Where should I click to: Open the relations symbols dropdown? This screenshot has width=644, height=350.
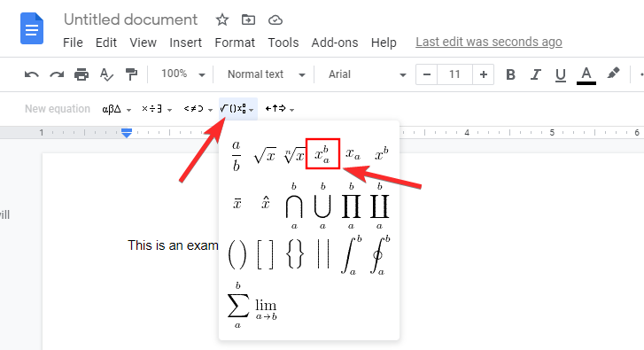[x=198, y=109]
